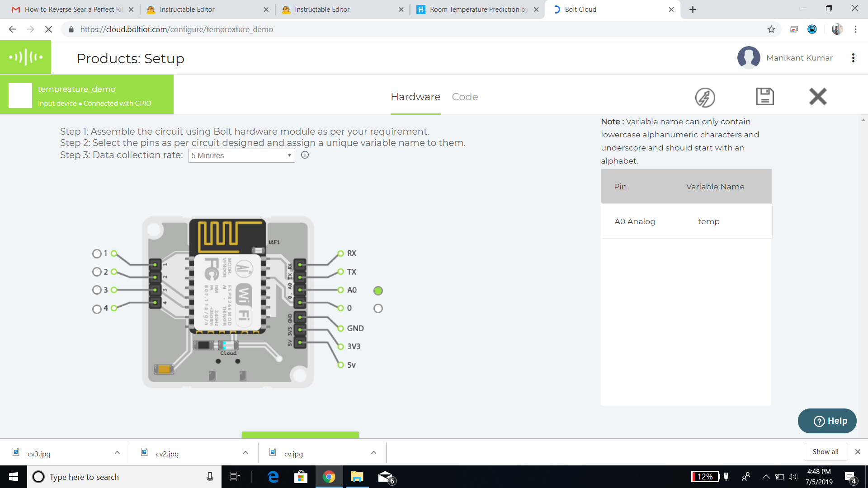Screen dimensions: 868x488
Task: Open the three-dot user menu
Action: 853,58
